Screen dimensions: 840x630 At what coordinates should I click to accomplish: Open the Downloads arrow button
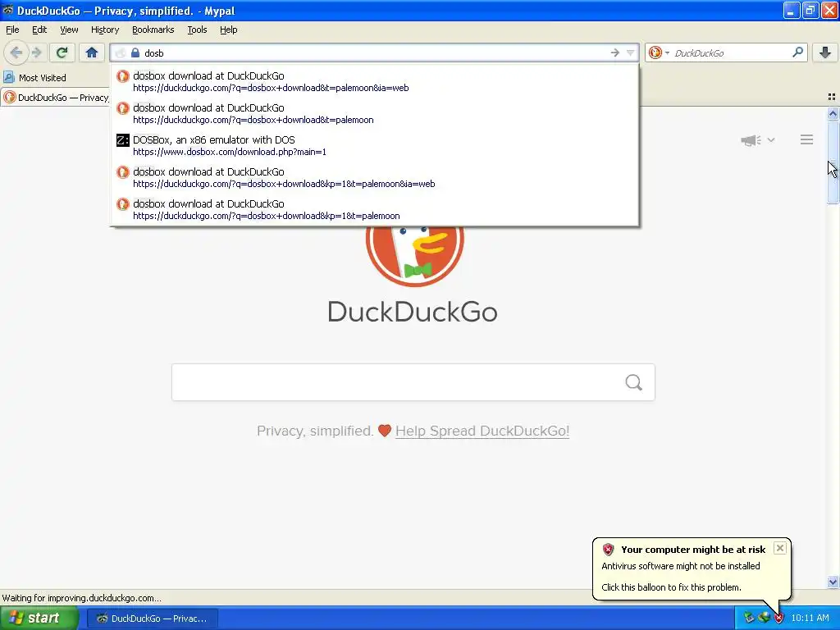825,52
